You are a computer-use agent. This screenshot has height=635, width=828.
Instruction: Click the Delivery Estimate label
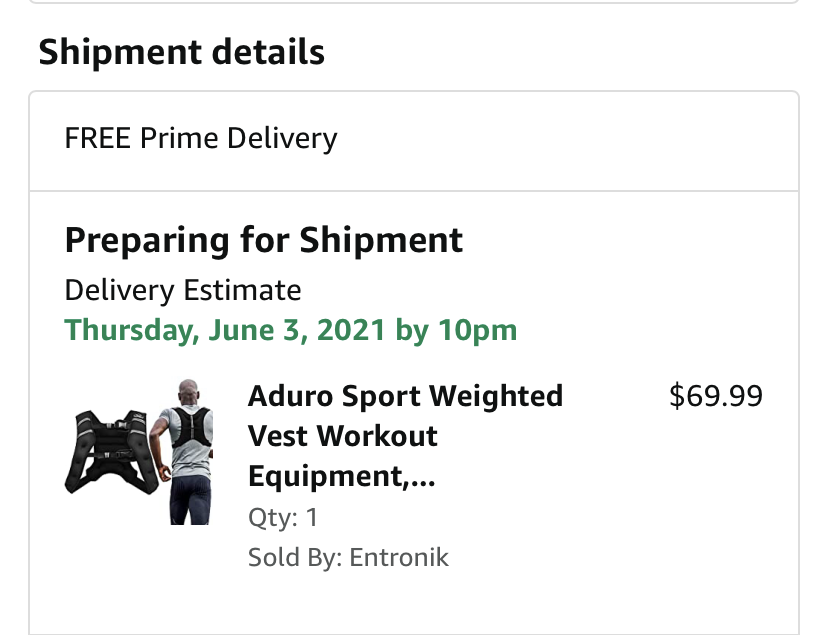click(x=183, y=290)
